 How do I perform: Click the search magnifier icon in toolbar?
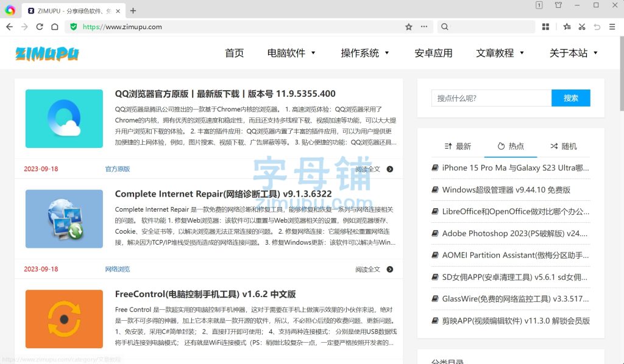[445, 27]
